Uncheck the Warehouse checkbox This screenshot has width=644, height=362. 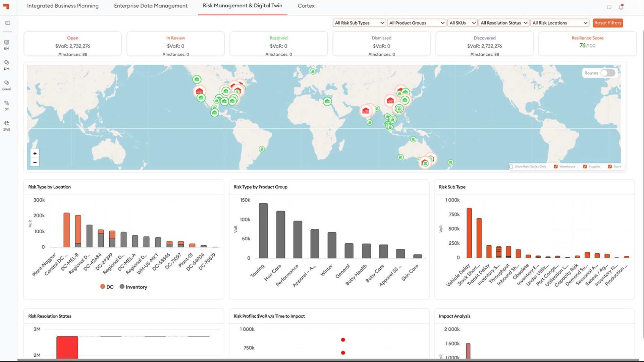556,167
